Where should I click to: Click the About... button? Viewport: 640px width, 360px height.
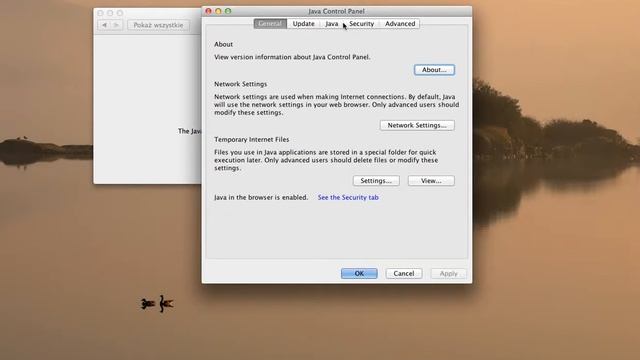click(x=434, y=70)
